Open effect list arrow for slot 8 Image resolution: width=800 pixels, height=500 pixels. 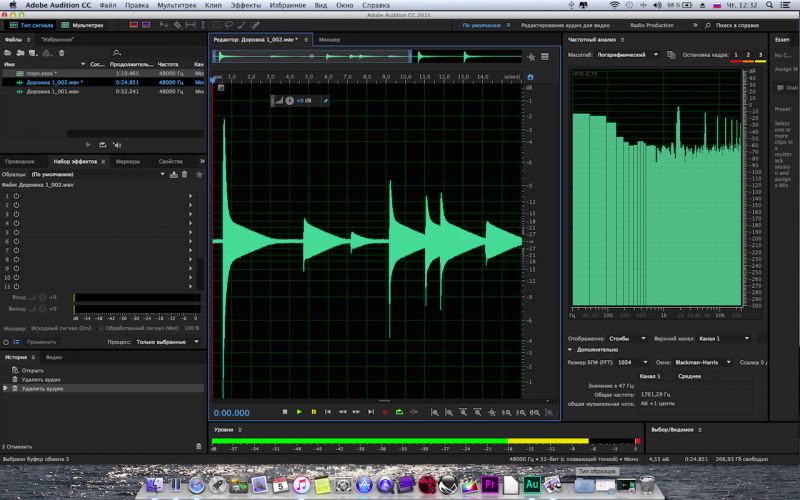191,260
